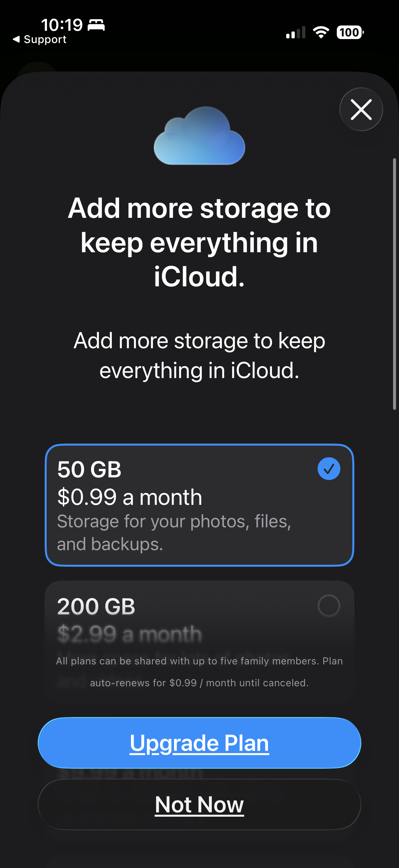Tap the $2.99 a month price line
Image resolution: width=399 pixels, height=868 pixels.
[130, 634]
